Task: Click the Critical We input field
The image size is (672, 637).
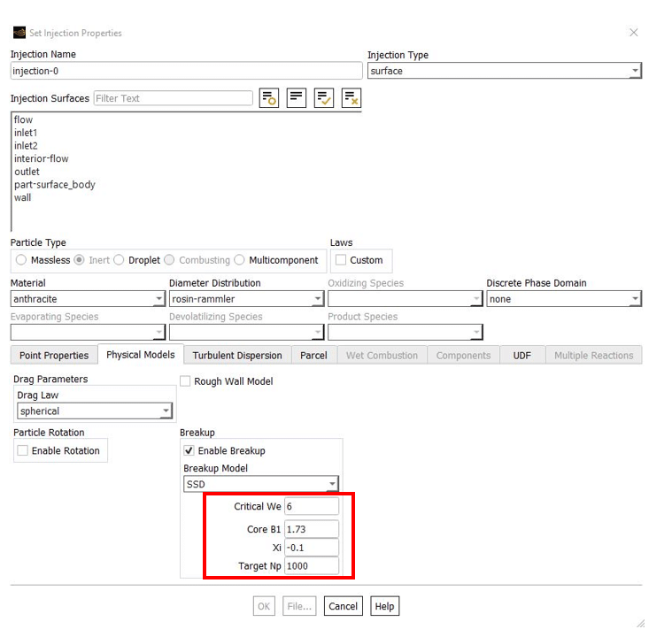Action: click(312, 506)
